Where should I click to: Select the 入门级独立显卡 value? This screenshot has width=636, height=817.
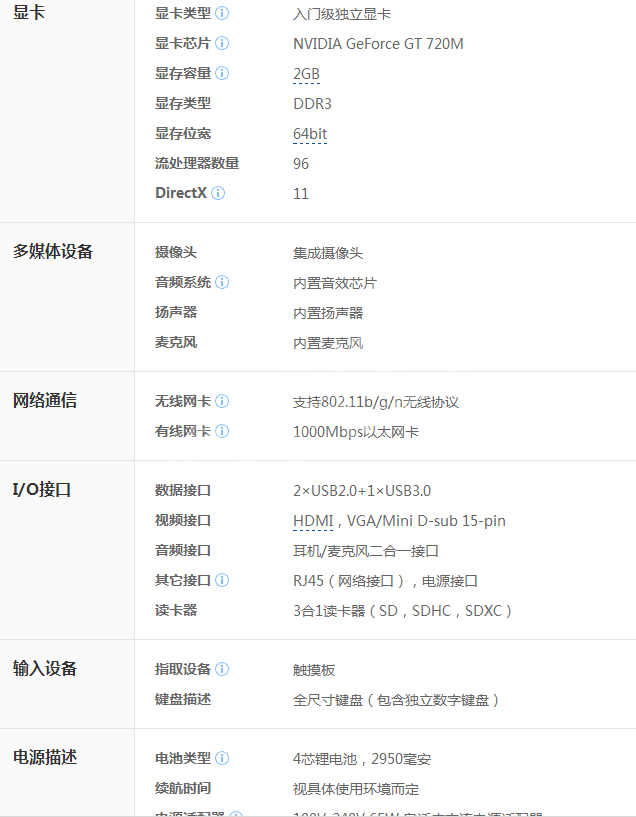[x=342, y=14]
